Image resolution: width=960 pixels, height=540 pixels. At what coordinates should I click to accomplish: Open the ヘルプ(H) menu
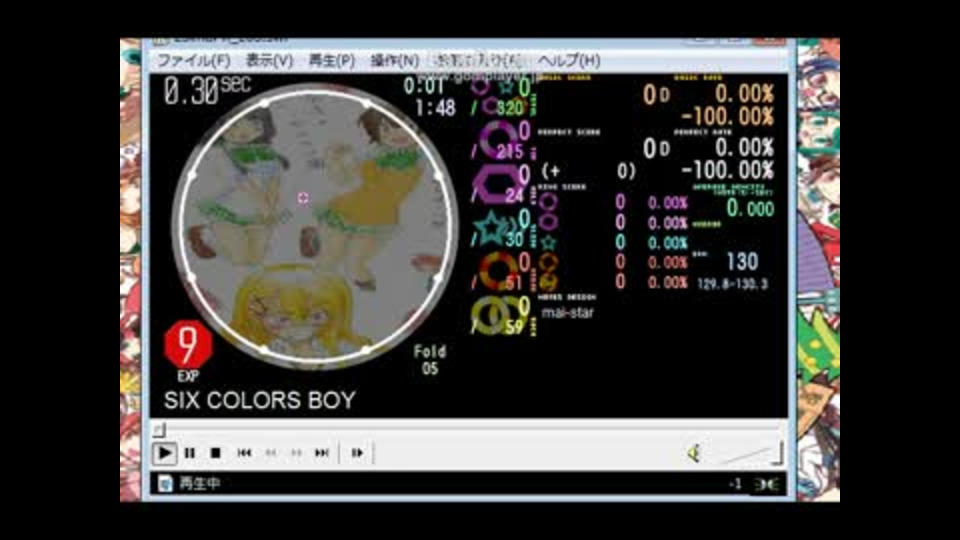tap(569, 61)
